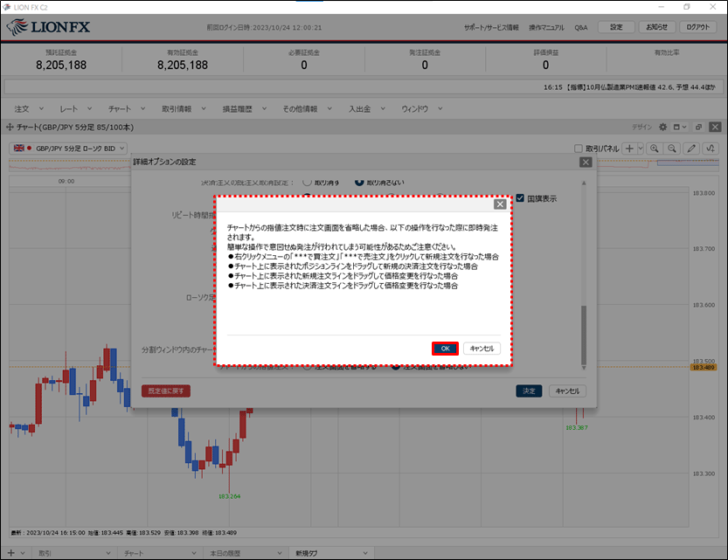Click the options dialog scroll-up arrow
This screenshot has height=560, width=728.
coord(584,183)
